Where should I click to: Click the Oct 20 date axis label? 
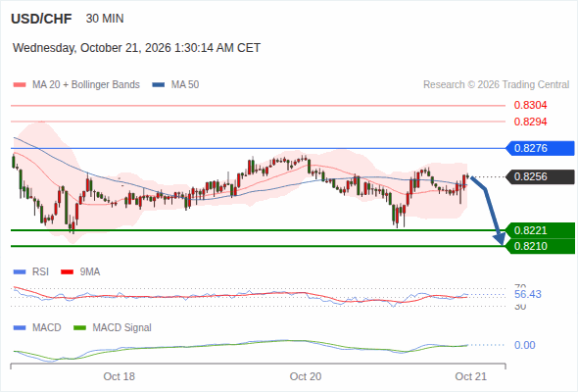(x=306, y=376)
